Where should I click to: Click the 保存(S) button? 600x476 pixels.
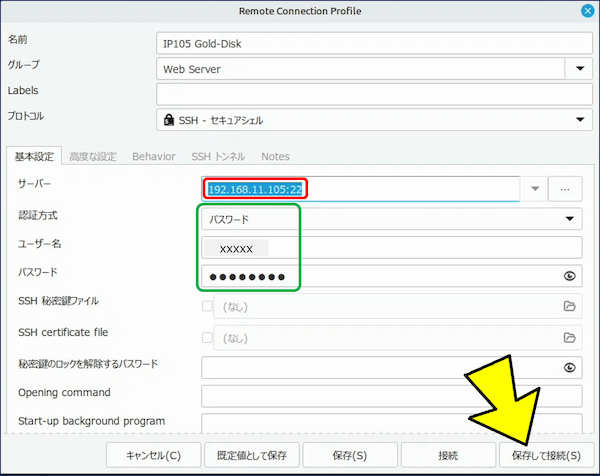pyautogui.click(x=350, y=455)
